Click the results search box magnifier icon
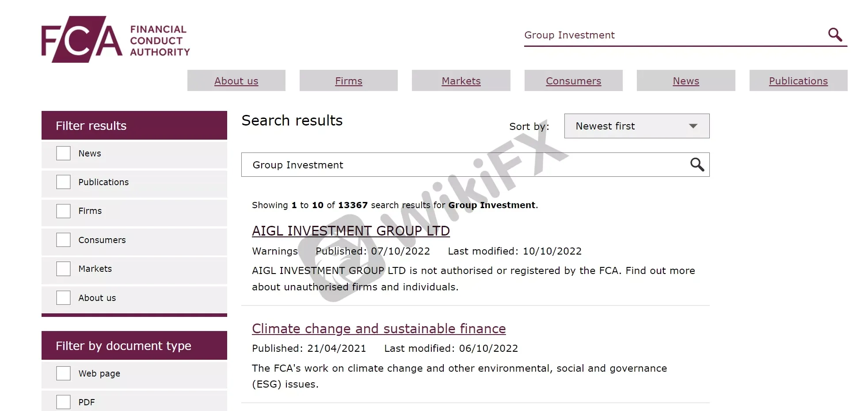 coord(697,164)
